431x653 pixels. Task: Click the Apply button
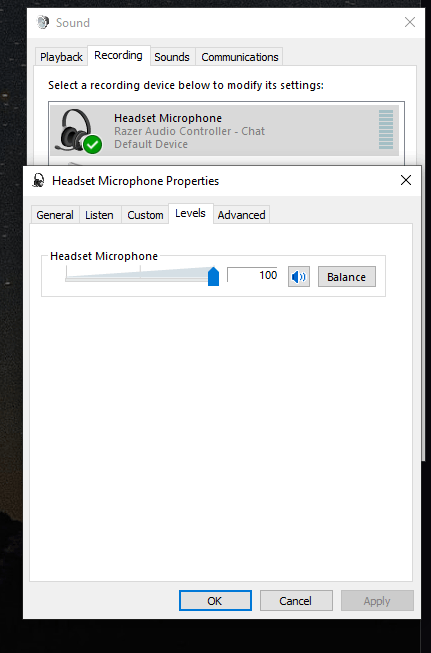377,601
